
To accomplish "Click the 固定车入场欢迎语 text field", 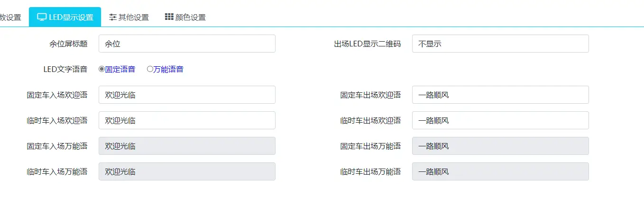I will [187, 95].
